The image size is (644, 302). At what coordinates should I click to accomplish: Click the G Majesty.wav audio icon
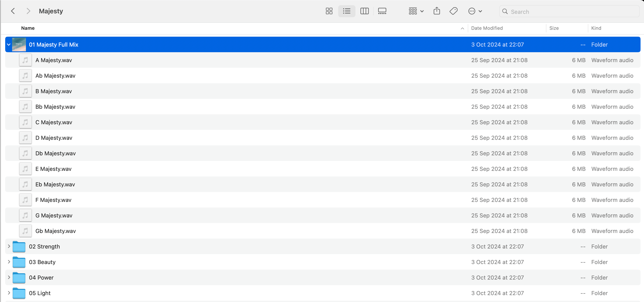point(25,215)
